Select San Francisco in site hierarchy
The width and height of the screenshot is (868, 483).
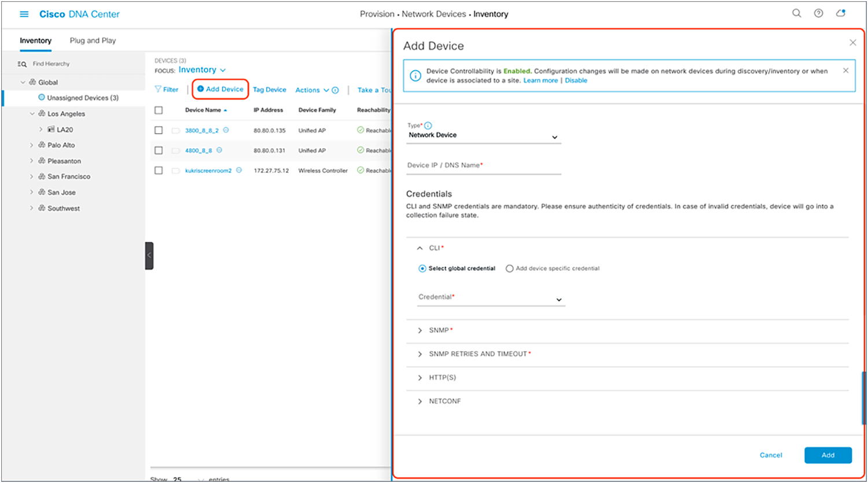(x=69, y=176)
